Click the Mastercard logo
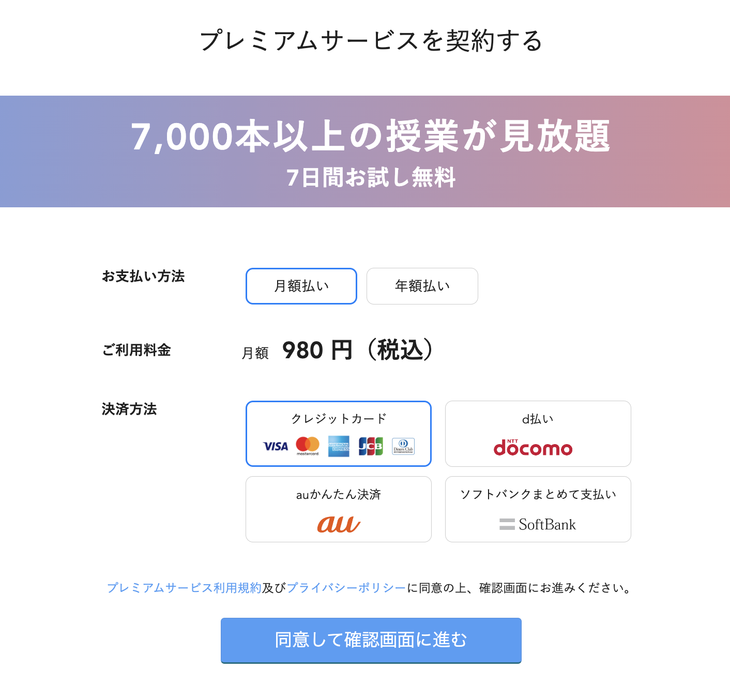The image size is (730, 700). (x=308, y=446)
